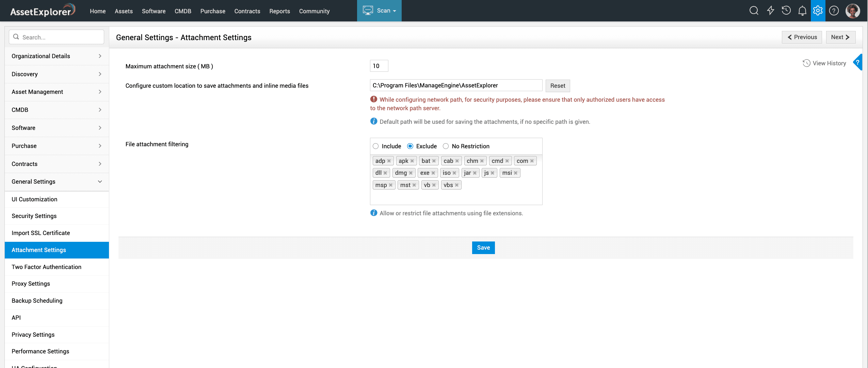The width and height of the screenshot is (868, 368).
Task: Click the maximum attachment size field
Action: (x=379, y=66)
